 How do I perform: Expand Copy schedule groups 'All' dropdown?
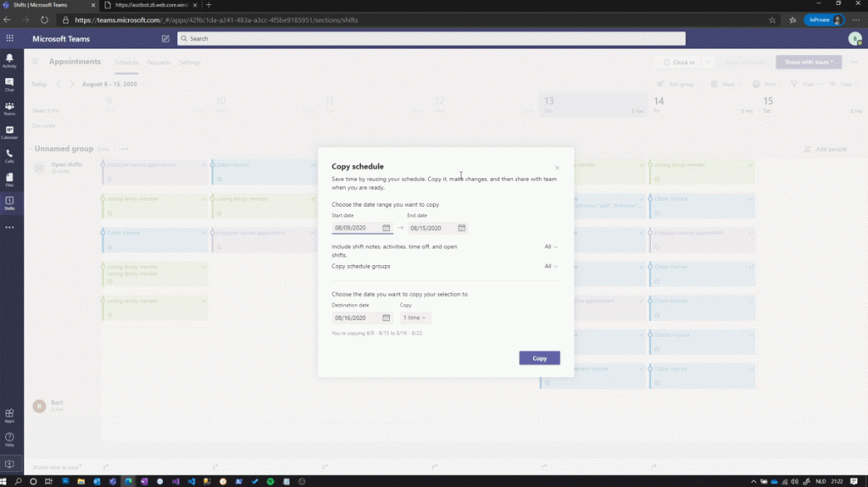point(550,266)
